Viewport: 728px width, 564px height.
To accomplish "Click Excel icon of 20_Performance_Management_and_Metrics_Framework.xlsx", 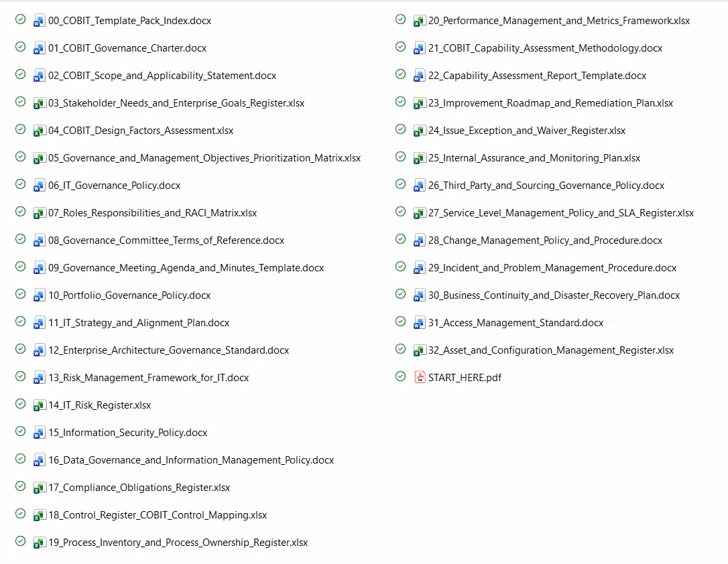I will 419,21.
